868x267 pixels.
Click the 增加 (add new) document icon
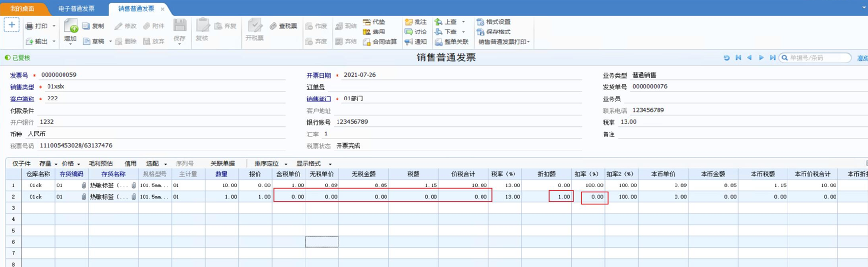[71, 26]
